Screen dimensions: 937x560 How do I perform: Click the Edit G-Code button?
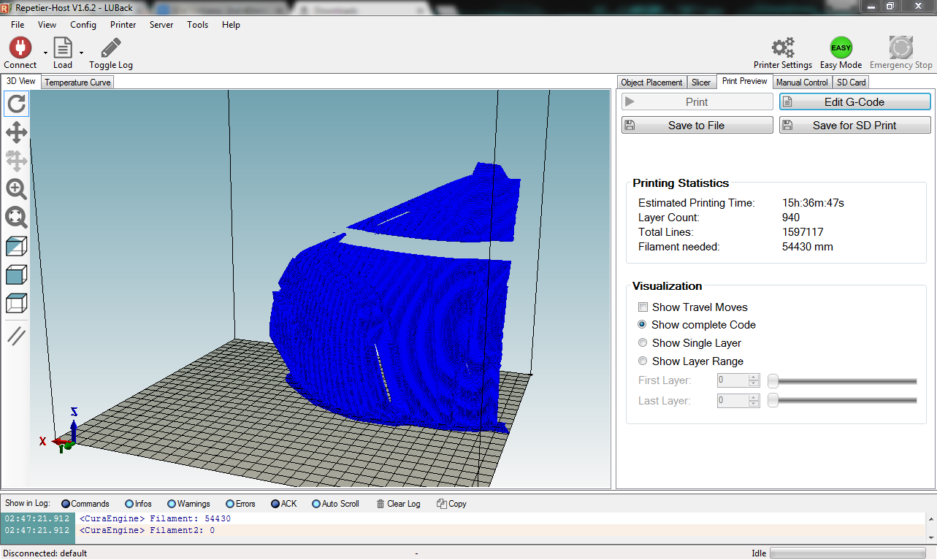854,102
